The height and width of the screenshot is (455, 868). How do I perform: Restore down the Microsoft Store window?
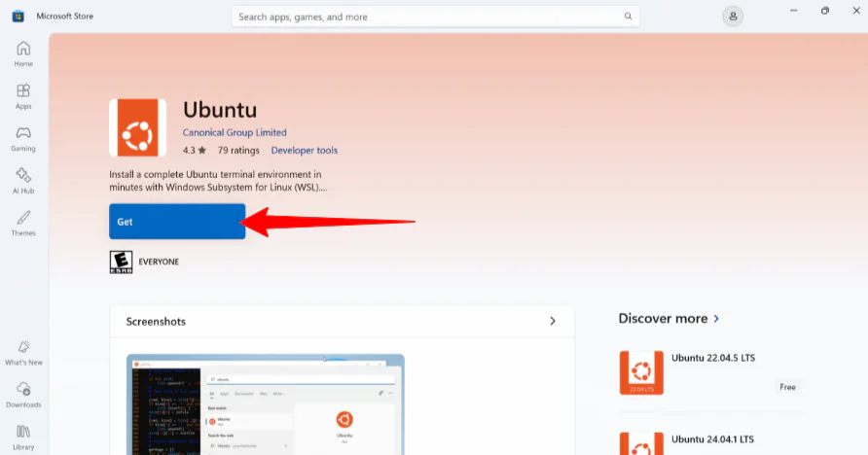click(825, 11)
